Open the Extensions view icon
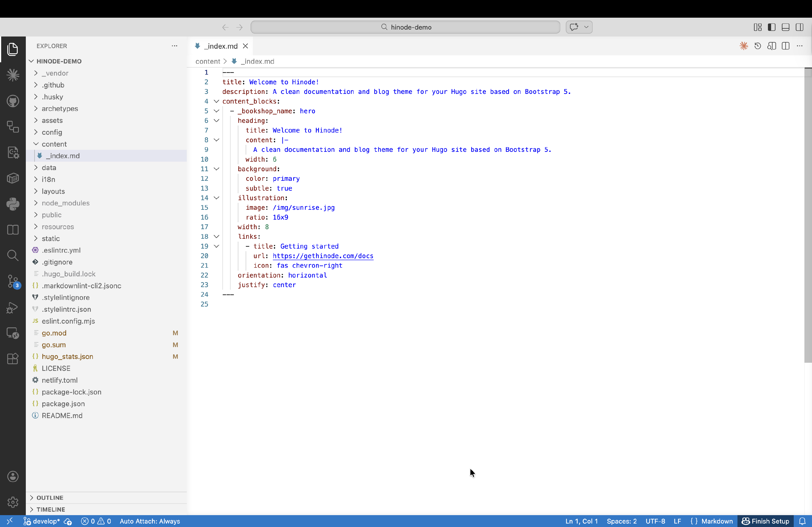The image size is (812, 527). (x=13, y=359)
